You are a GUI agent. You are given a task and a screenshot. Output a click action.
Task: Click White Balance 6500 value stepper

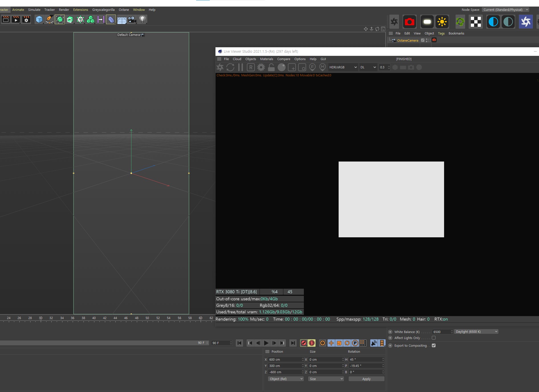tap(452, 332)
